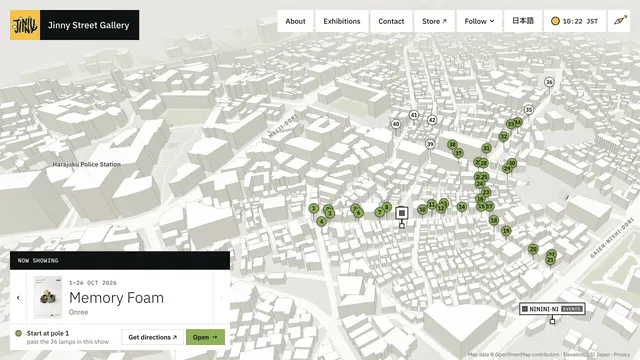Click the Jinny yellow logo icon

coord(25,25)
